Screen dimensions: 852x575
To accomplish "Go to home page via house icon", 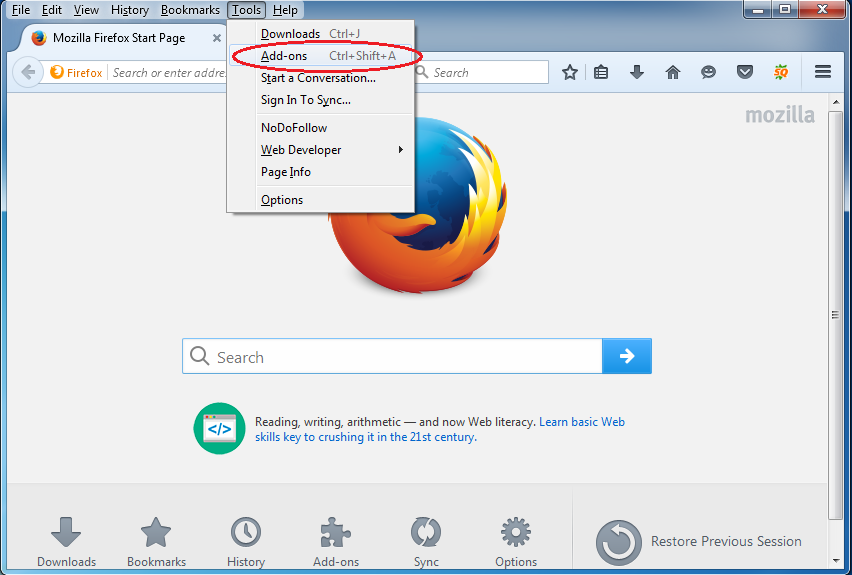I will (673, 72).
